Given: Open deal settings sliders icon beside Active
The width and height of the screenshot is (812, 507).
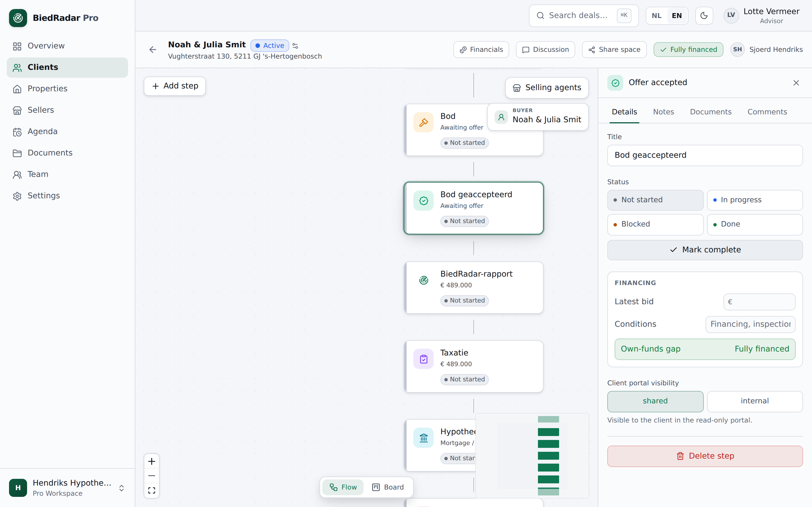Looking at the screenshot, I should pyautogui.click(x=295, y=46).
